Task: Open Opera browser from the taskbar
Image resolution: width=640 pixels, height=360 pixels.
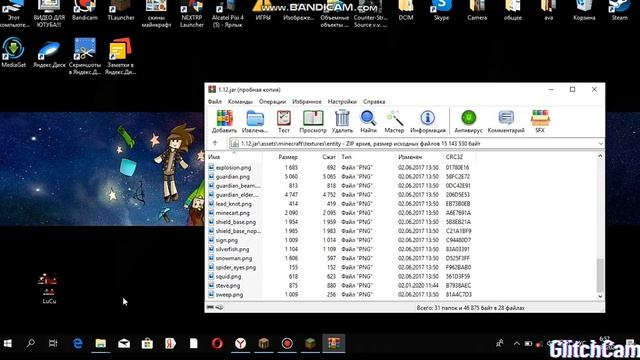Action: [217, 343]
